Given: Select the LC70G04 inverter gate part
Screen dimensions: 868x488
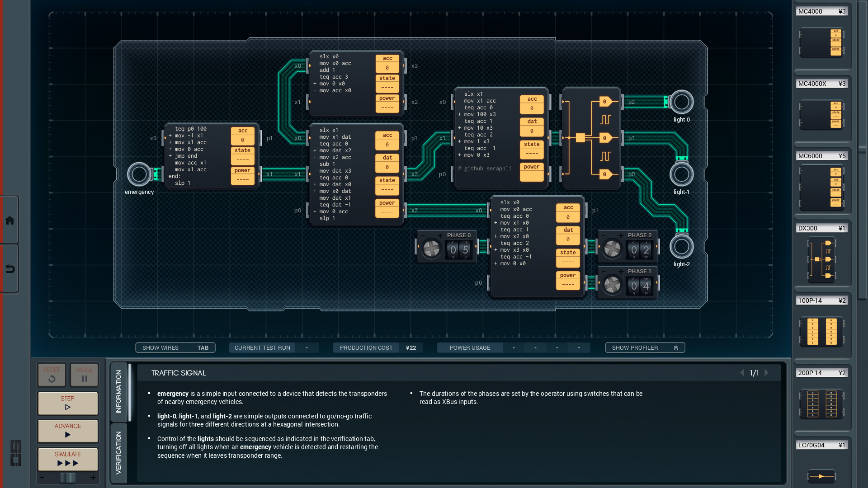Looking at the screenshot, I should 821,476.
